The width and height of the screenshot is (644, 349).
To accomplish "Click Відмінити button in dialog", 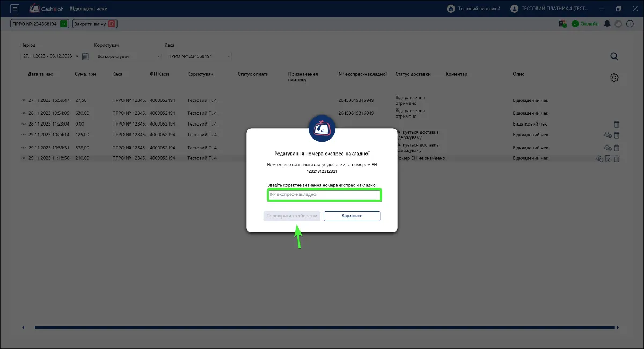I will point(352,216).
